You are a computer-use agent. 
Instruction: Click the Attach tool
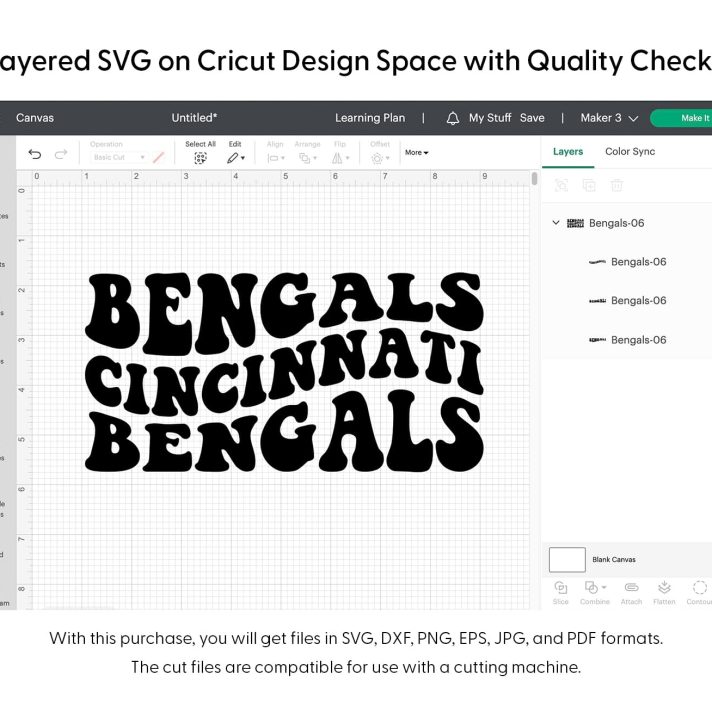(631, 592)
